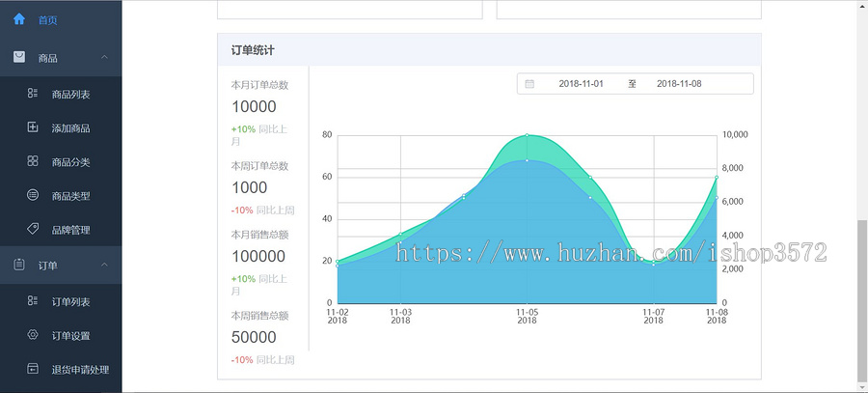The height and width of the screenshot is (393, 868).
Task: Click the 商品列表 list icon
Action: pos(33,94)
